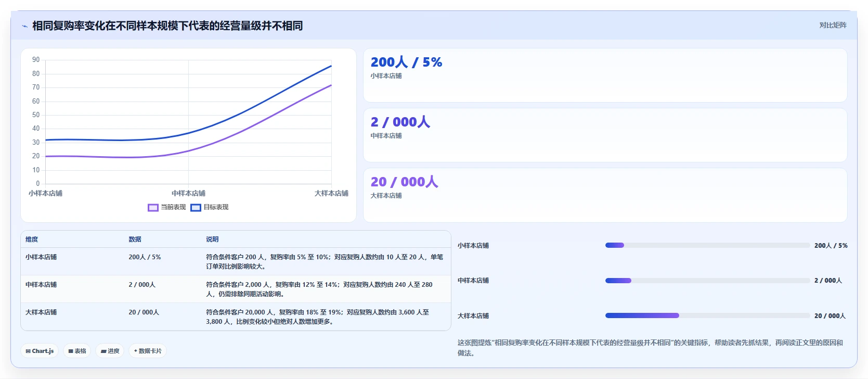This screenshot has width=868, height=379.
Task: Click the title icon beside the heading
Action: [24, 26]
